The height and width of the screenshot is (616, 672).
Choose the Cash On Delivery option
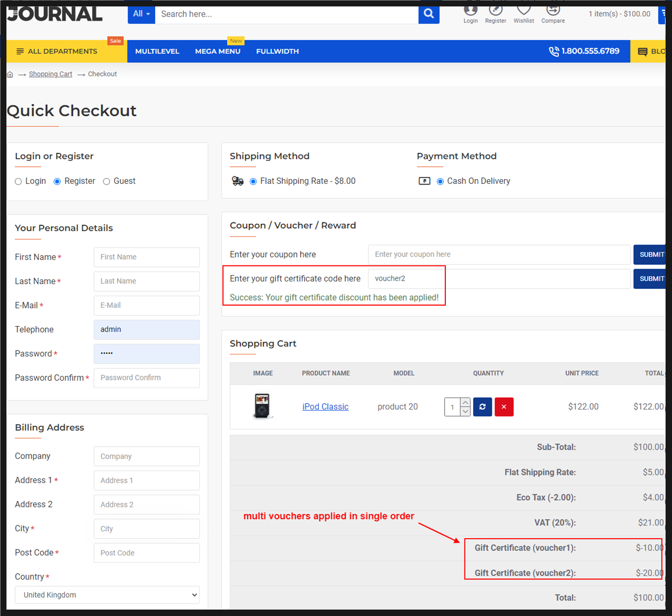[x=440, y=182]
